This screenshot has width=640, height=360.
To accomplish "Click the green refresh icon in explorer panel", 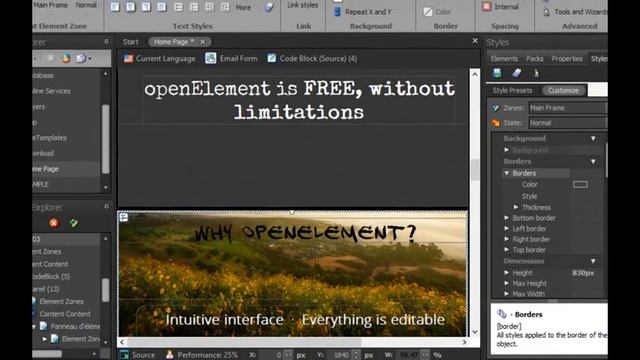I will (x=73, y=223).
